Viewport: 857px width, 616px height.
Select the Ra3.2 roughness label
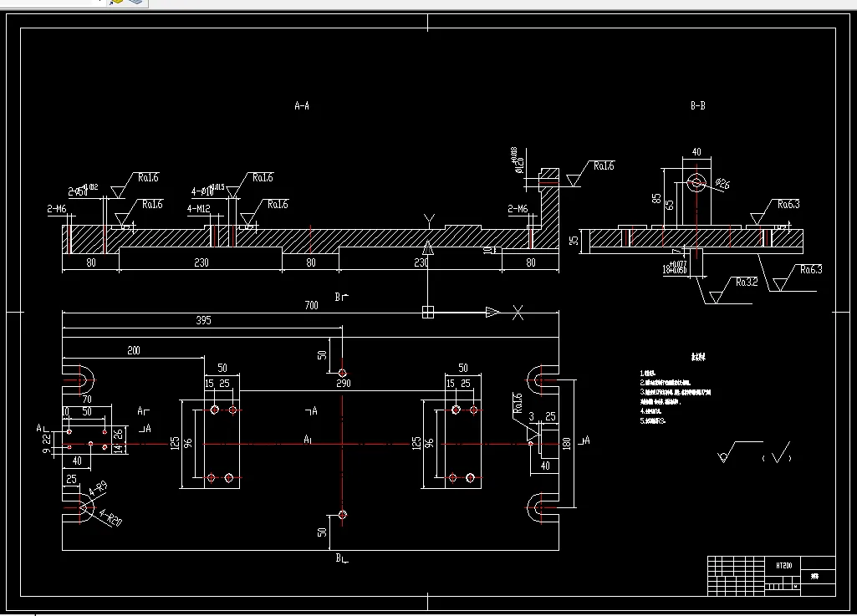click(747, 282)
